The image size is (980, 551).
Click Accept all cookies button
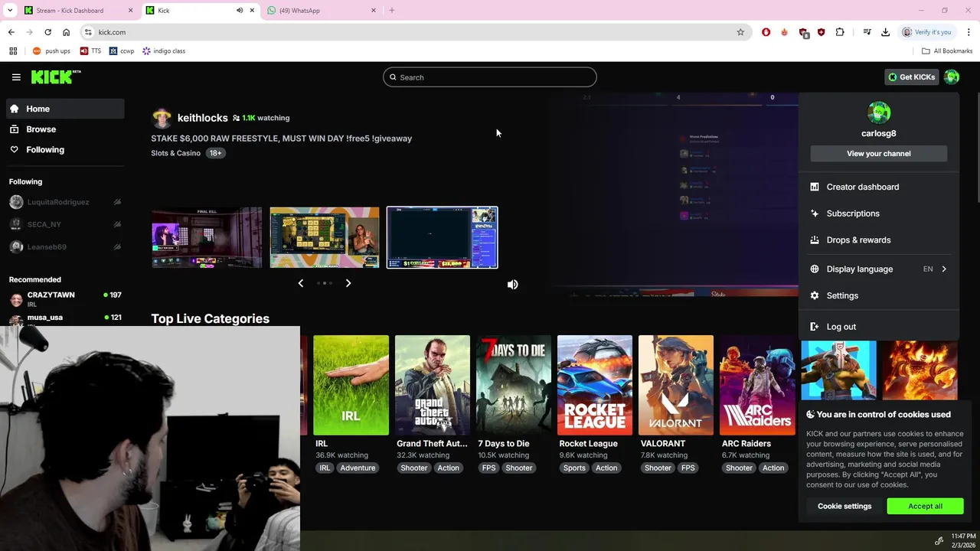(x=925, y=506)
